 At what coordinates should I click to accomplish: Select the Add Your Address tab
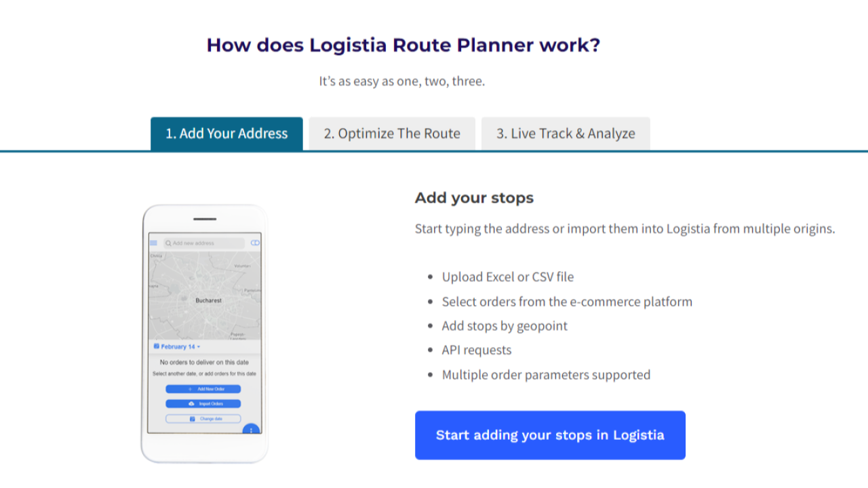[226, 134]
